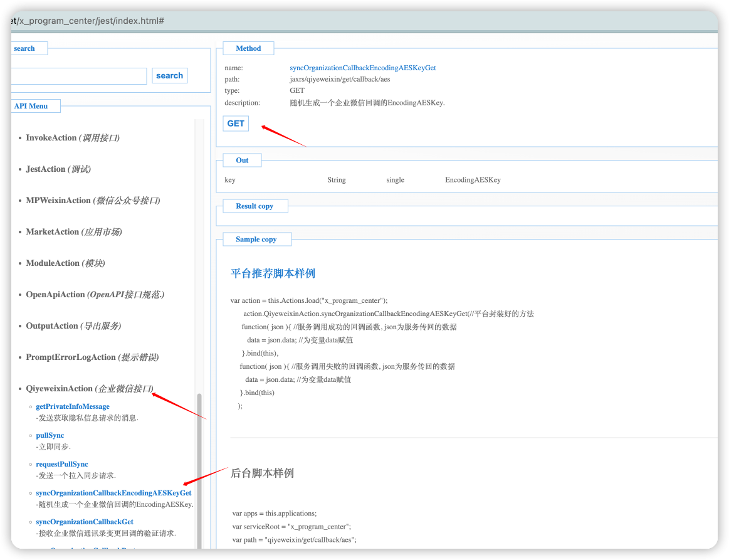Open requestPullSync API link
Viewport: 729px width, 560px height.
pos(62,464)
